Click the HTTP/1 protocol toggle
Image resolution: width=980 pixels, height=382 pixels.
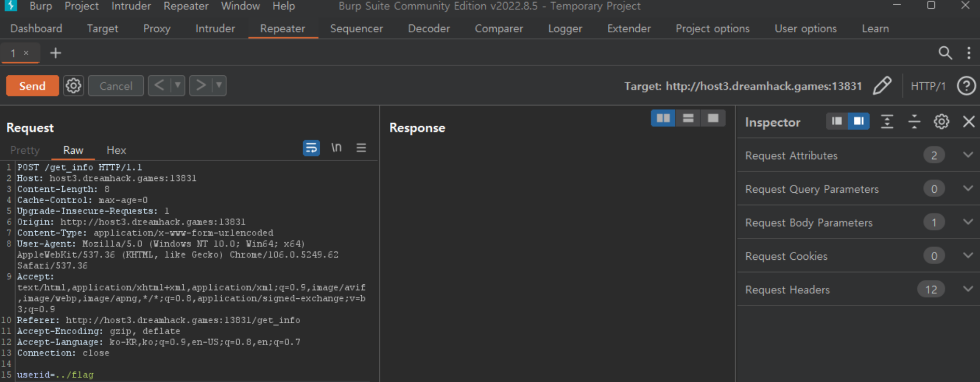coord(928,86)
